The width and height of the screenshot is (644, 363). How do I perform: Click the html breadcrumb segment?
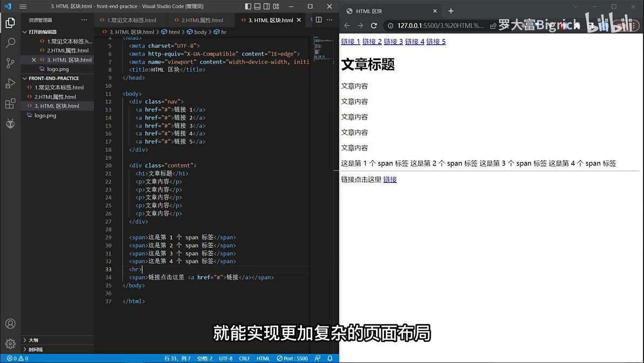pyautogui.click(x=170, y=32)
